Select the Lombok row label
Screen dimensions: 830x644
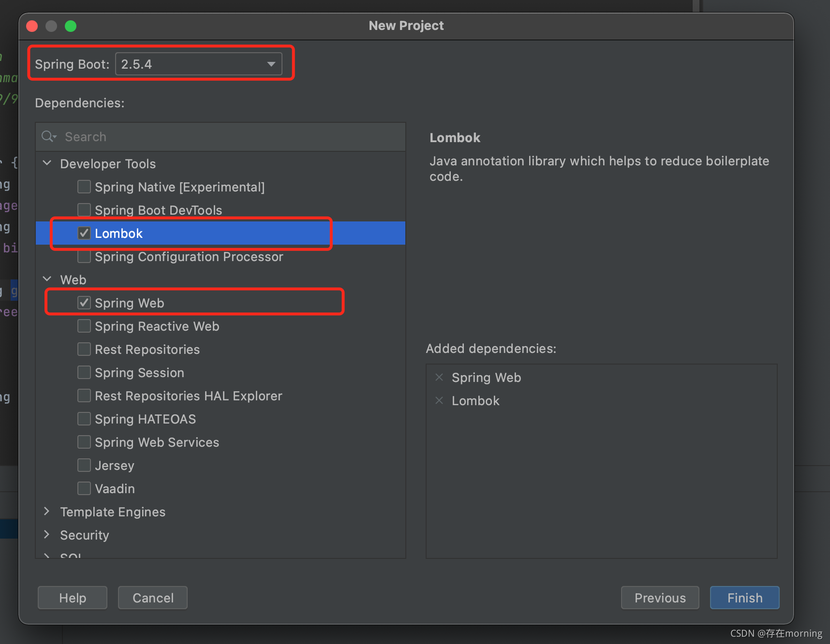point(119,234)
